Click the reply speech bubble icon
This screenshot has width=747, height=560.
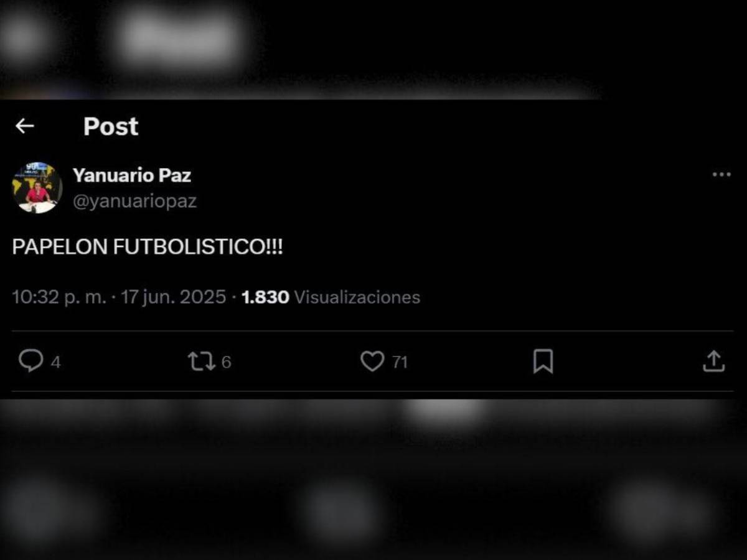click(x=30, y=361)
